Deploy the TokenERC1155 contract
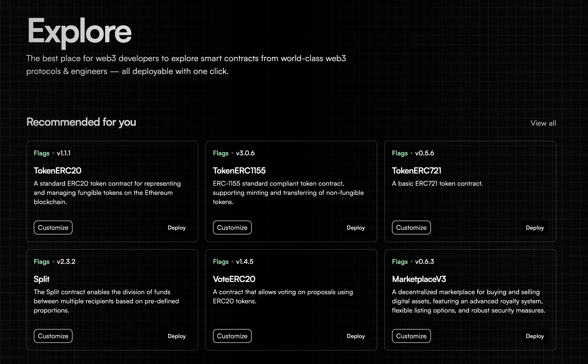The image size is (588, 364). click(x=355, y=227)
